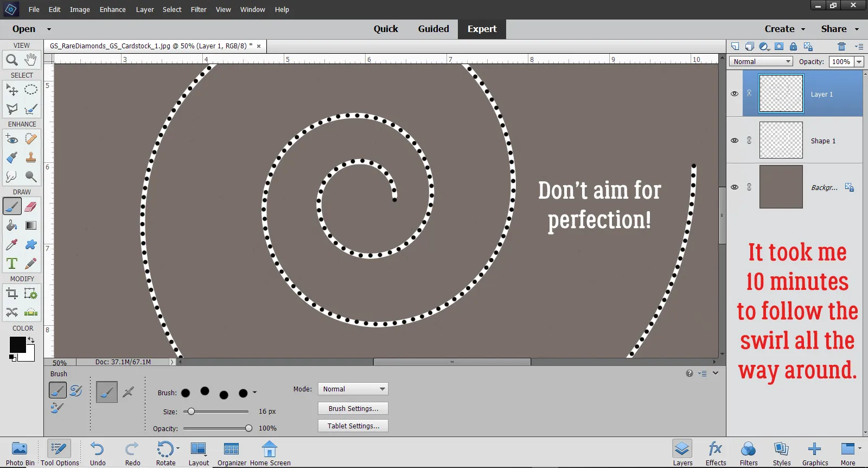Image resolution: width=868 pixels, height=468 pixels.
Task: Open Tablet Settings
Action: 353,426
